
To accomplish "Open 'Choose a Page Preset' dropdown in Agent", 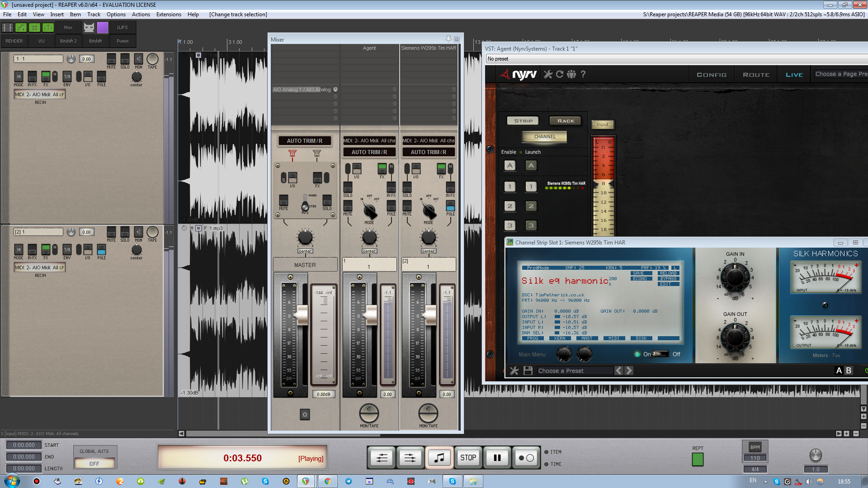I will click(840, 74).
